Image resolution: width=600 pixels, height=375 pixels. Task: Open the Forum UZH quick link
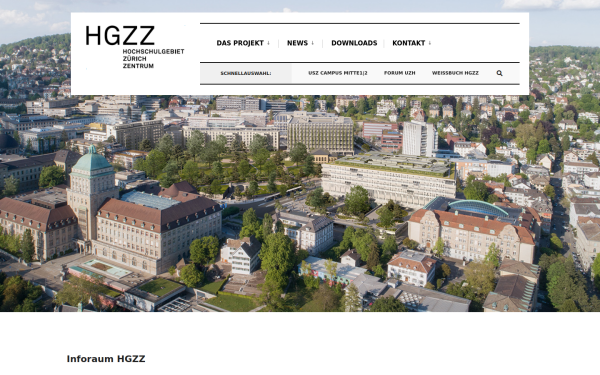[399, 73]
